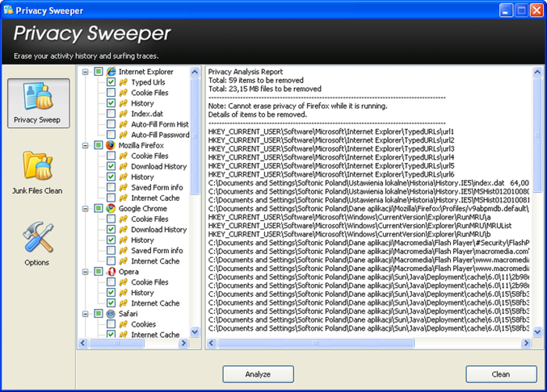Select the Options label
The image size is (547, 392).
coord(36,262)
